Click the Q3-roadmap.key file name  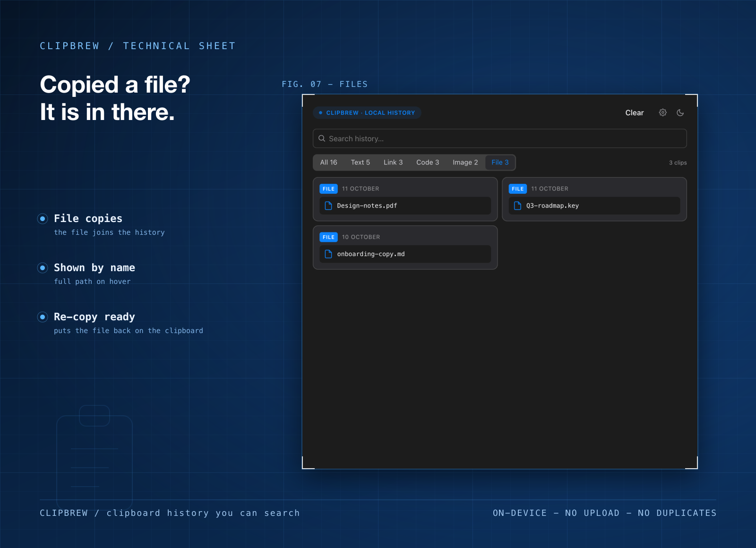pos(552,206)
